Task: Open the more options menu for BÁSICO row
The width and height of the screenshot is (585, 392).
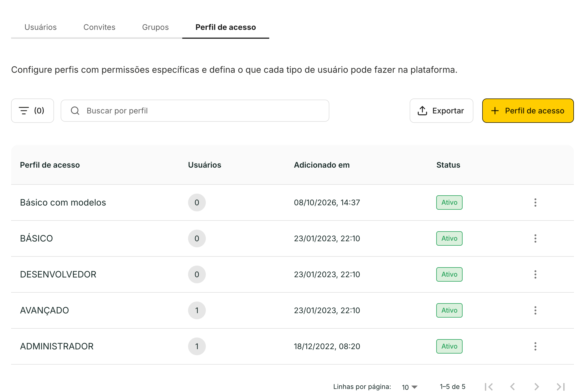Action: 535,238
